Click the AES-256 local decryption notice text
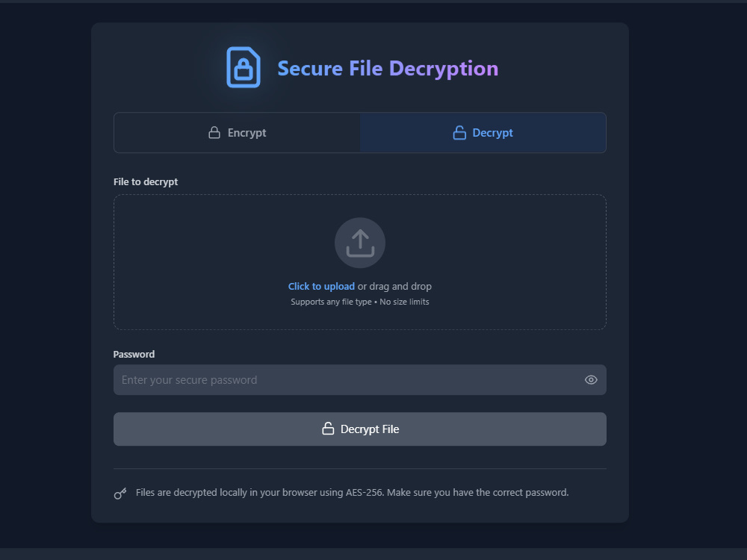 click(x=352, y=492)
